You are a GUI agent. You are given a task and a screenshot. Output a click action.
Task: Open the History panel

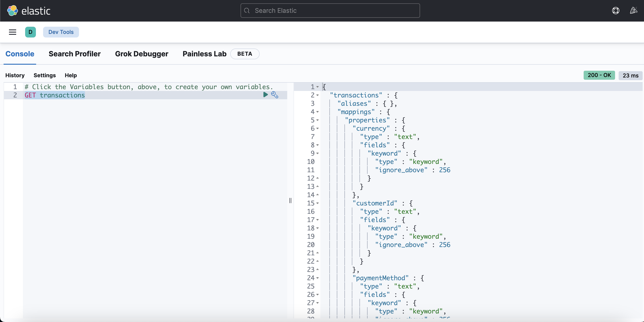[15, 75]
